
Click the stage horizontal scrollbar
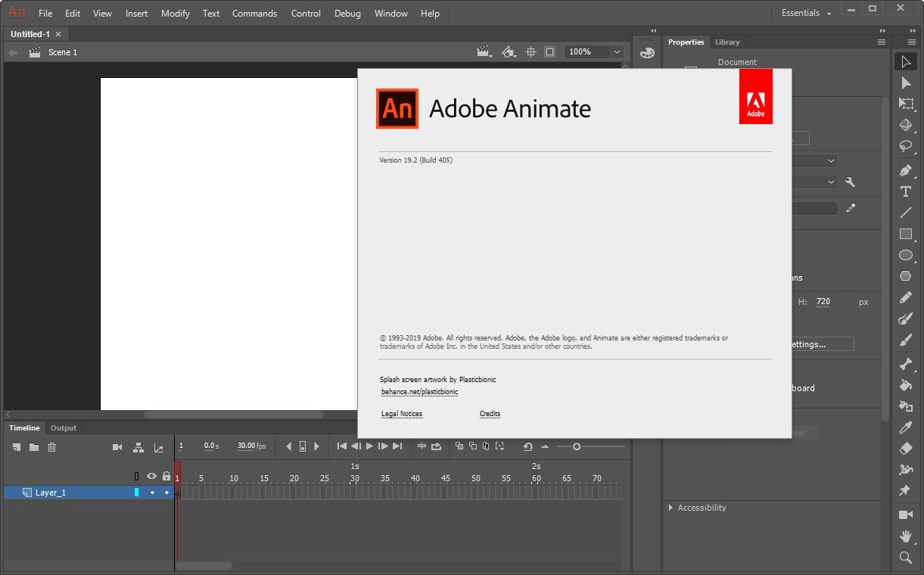[x=234, y=415]
